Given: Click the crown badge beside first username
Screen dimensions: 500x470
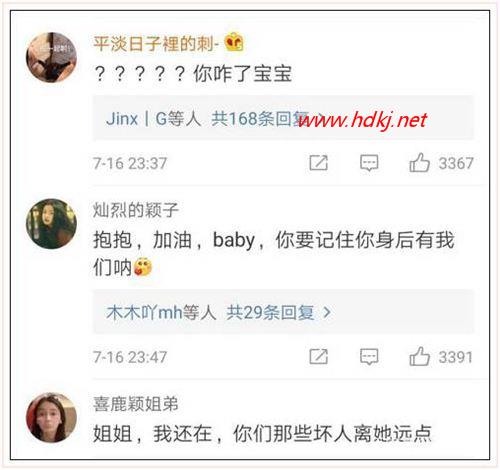Looking at the screenshot, I should click(234, 42).
